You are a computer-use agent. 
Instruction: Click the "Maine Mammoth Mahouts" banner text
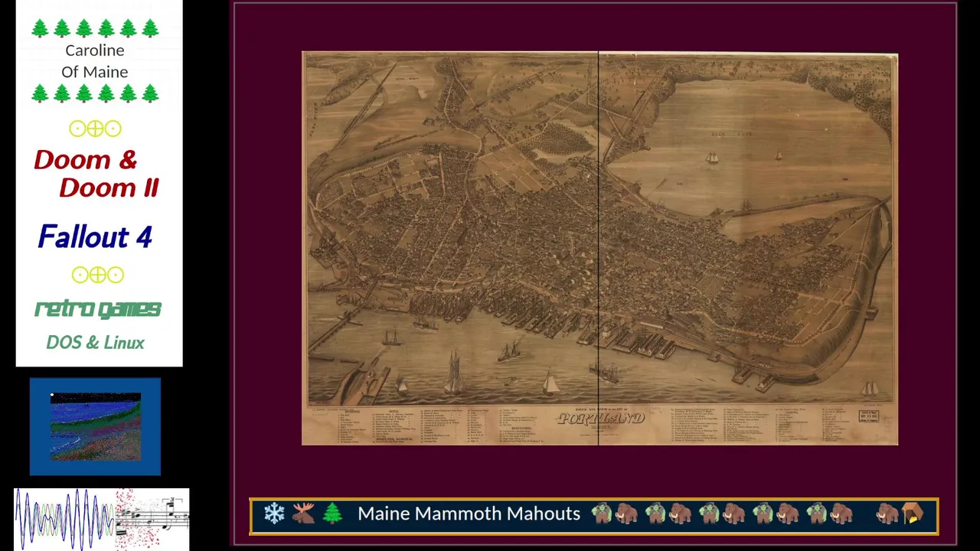[x=469, y=514]
